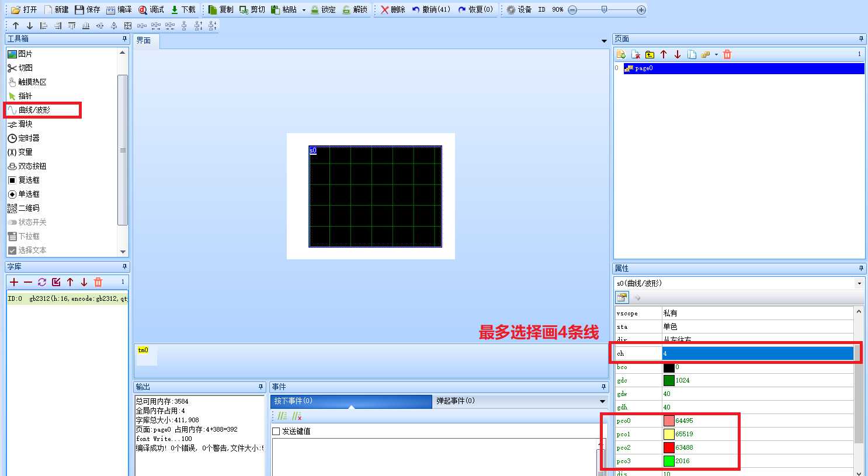Screen dimensions: 868x476
Task: Download to device using 下载
Action: pos(183,10)
